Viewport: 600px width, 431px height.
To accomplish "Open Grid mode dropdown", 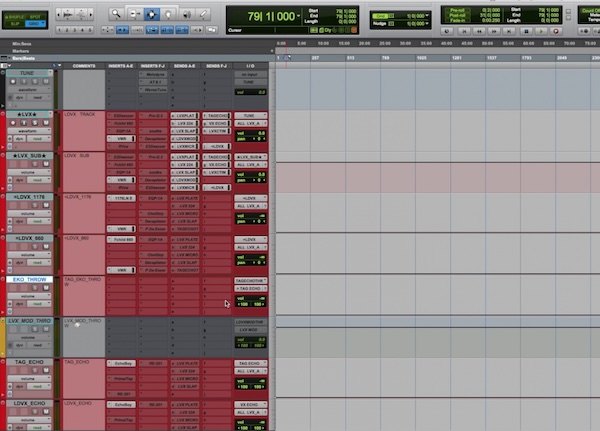I will click(36, 23).
